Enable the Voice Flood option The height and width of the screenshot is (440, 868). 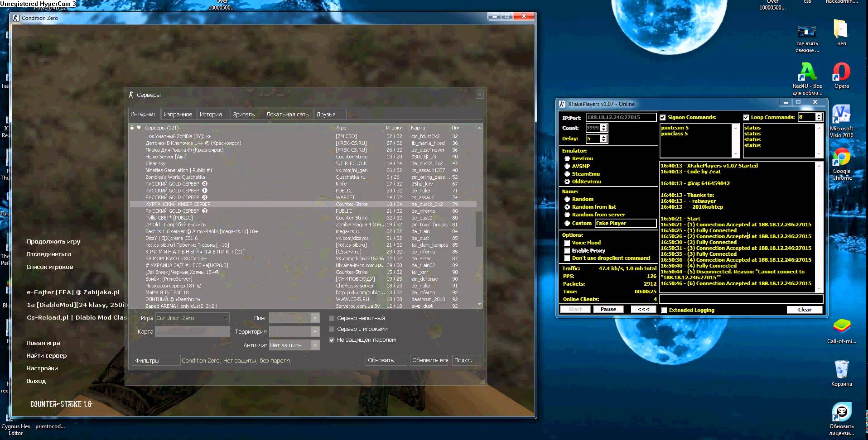tap(567, 243)
